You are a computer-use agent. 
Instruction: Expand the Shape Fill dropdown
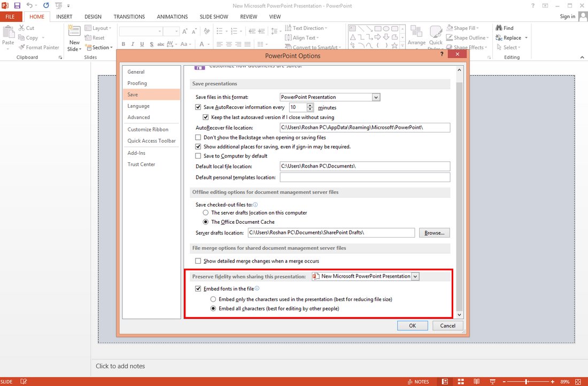(x=477, y=27)
